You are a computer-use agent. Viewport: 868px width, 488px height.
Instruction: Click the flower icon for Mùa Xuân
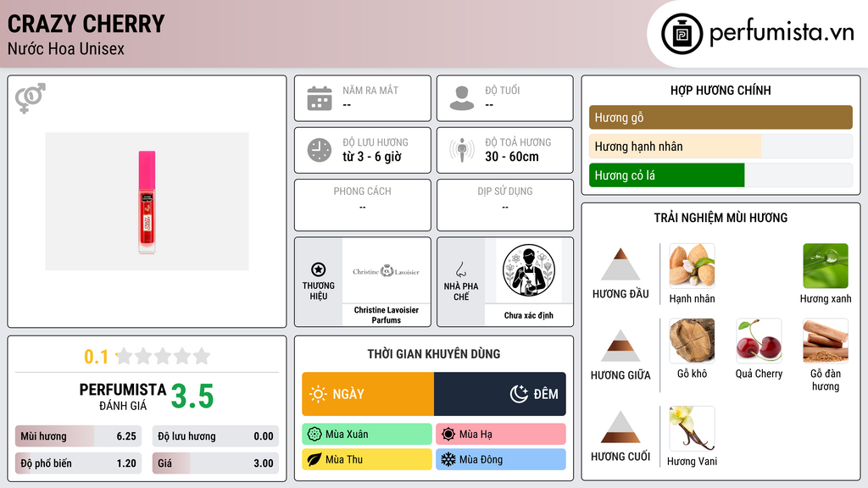point(314,435)
